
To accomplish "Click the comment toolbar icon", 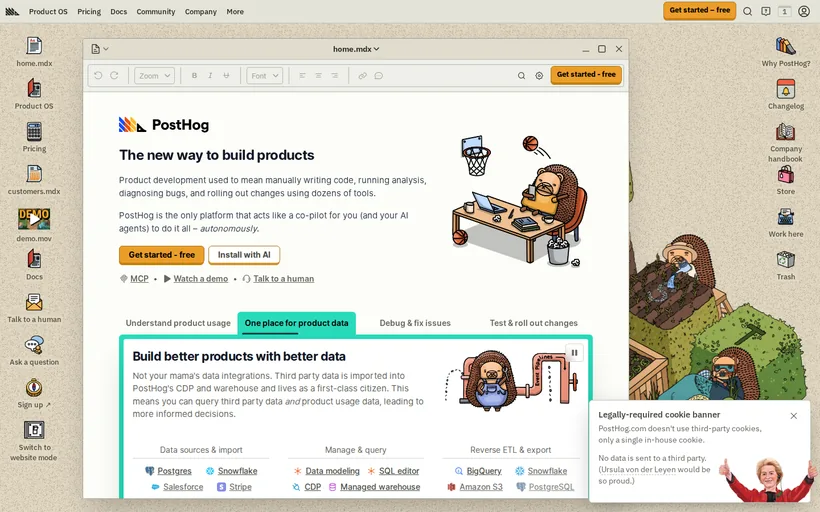I will pyautogui.click(x=379, y=75).
